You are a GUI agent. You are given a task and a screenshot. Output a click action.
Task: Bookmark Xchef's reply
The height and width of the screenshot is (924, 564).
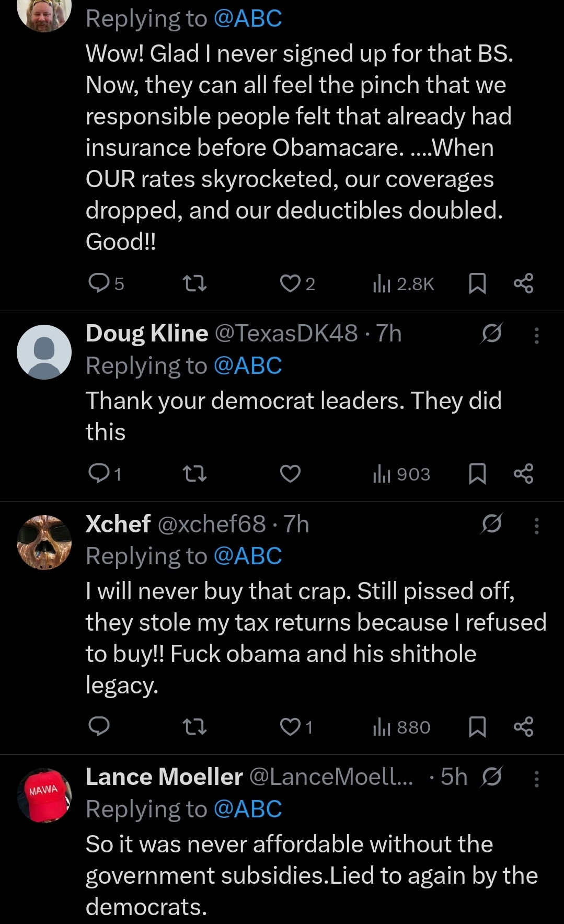tap(477, 727)
